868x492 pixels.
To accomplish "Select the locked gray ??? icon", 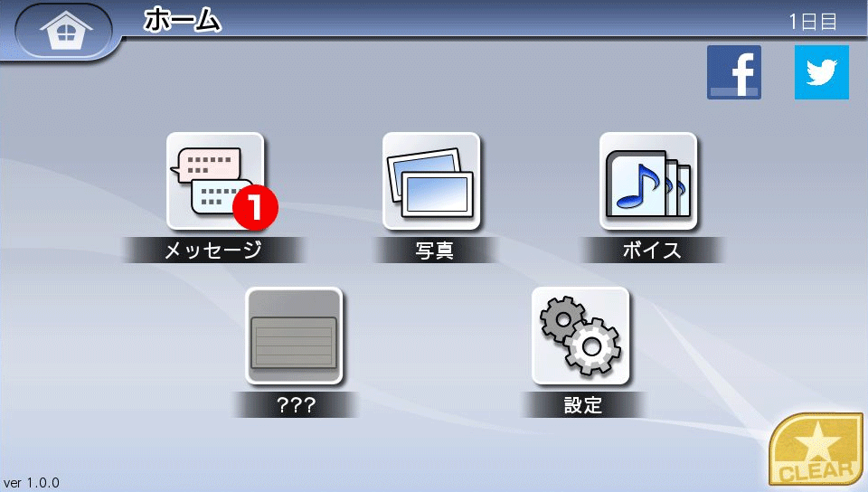I will click(294, 336).
